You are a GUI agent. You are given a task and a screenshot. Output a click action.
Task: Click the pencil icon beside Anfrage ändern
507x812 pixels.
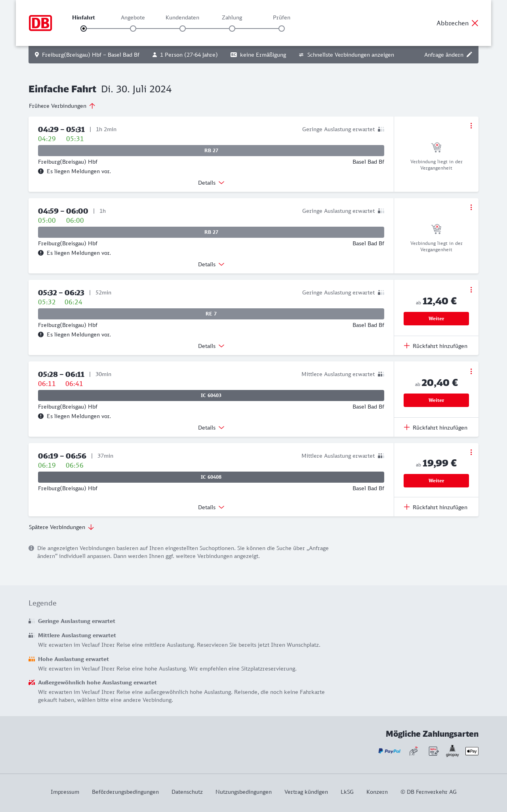click(469, 55)
